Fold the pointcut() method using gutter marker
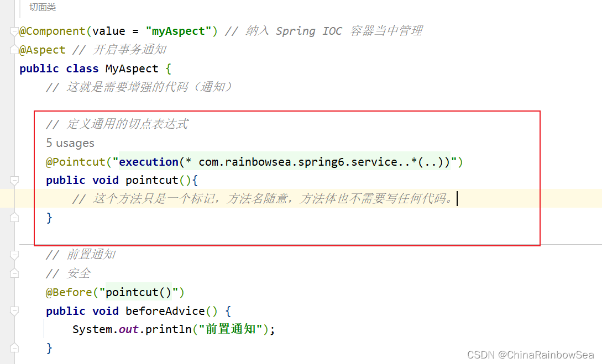This screenshot has width=602, height=364. click(14, 180)
